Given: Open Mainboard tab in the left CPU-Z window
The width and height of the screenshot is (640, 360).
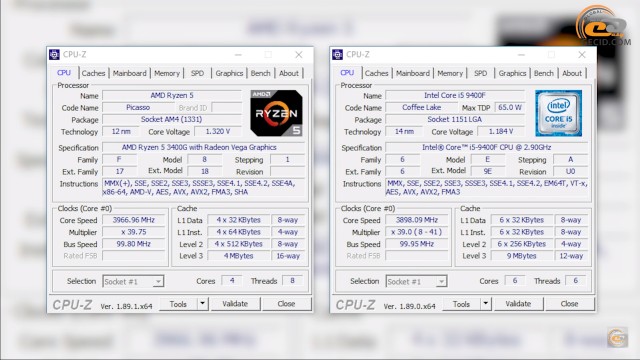Looking at the screenshot, I should click(x=129, y=73).
